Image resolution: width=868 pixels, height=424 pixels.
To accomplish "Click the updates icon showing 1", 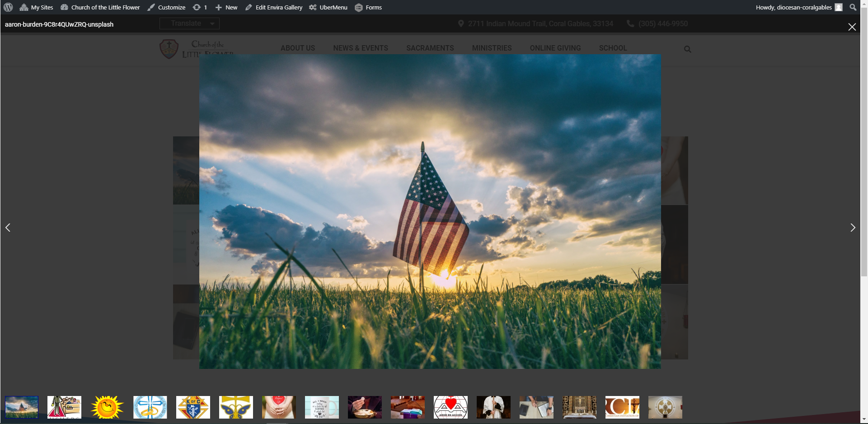I will point(200,7).
